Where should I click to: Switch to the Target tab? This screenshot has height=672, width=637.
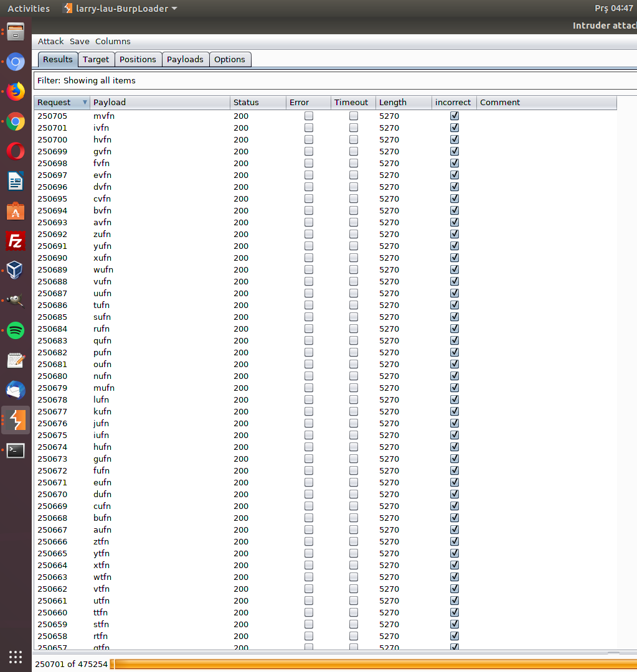coord(96,60)
